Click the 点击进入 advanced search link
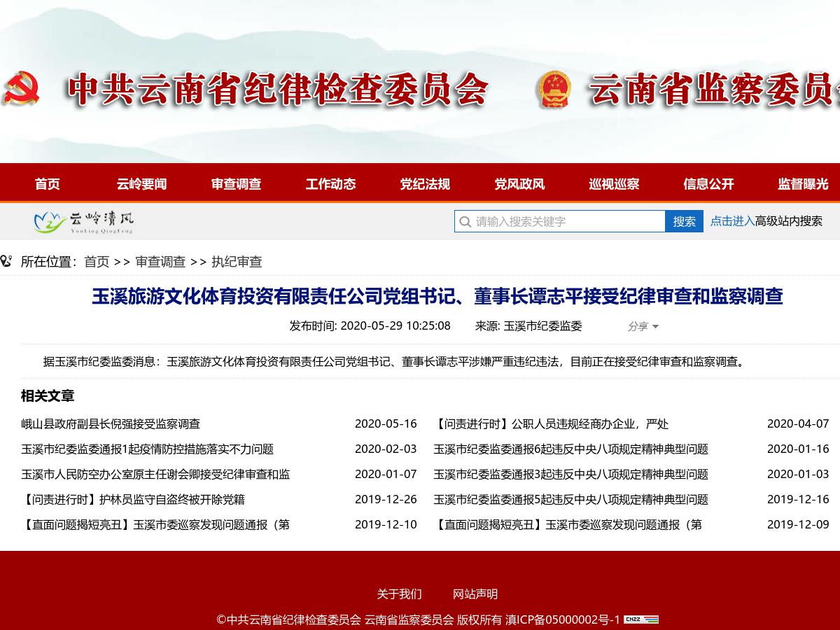The height and width of the screenshot is (630, 840). [x=731, y=221]
